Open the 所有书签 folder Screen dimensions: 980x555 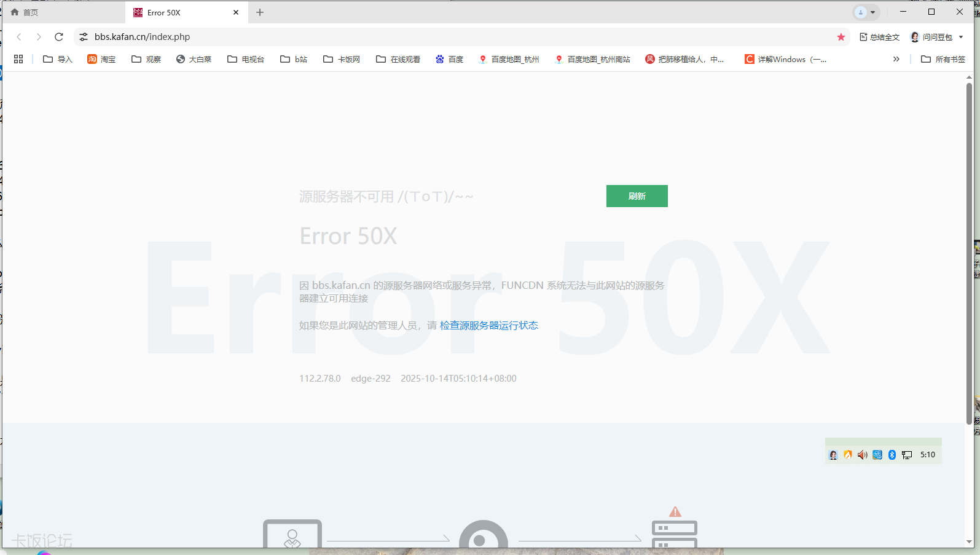point(943,59)
